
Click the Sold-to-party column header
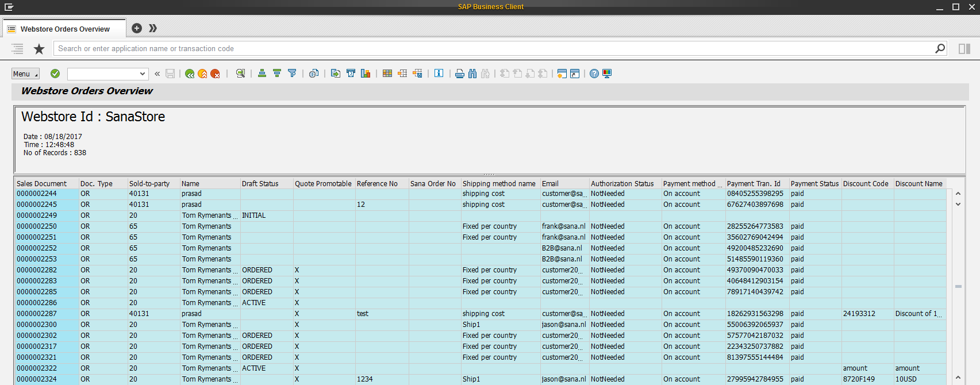(x=153, y=184)
